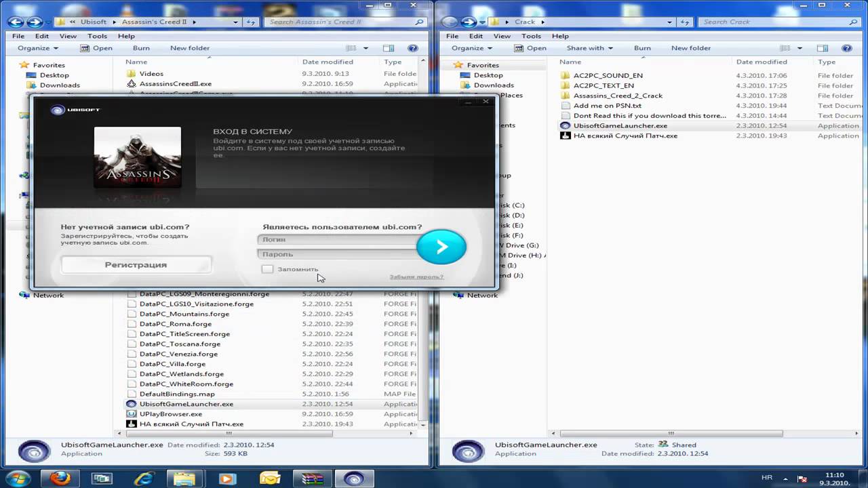Open Help menu in Crack window
This screenshot has width=868, height=488.
[560, 36]
